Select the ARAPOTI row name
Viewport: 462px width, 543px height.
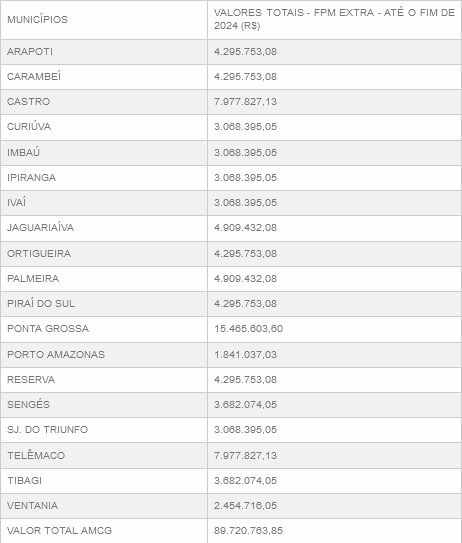point(30,52)
